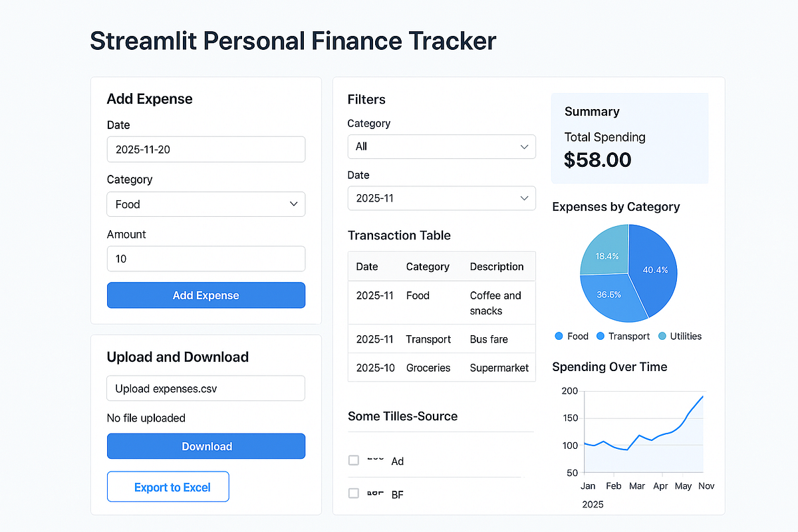Select the Category column header in Transaction Table
The width and height of the screenshot is (798, 532).
pyautogui.click(x=427, y=266)
